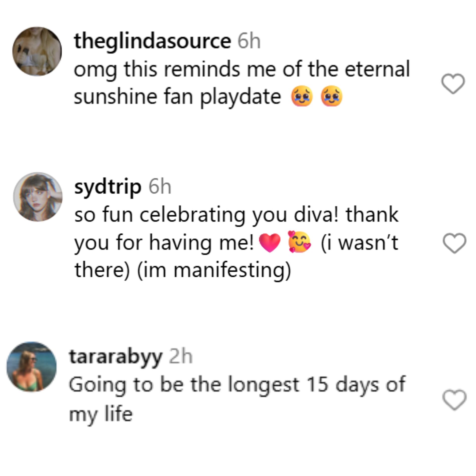Click the smiling-face-with-hearts emoji
Screen dimensions: 476x476
(299, 242)
